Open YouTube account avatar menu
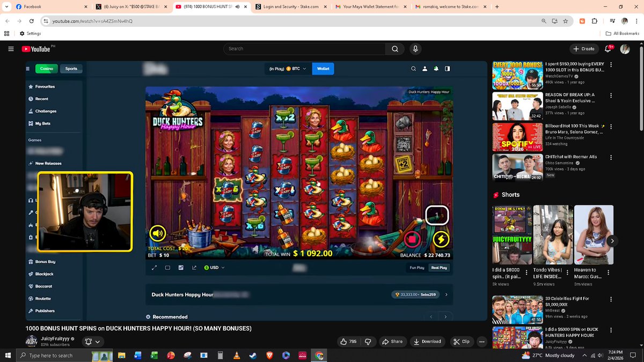Viewport: 644px width, 362px height. coord(625,49)
